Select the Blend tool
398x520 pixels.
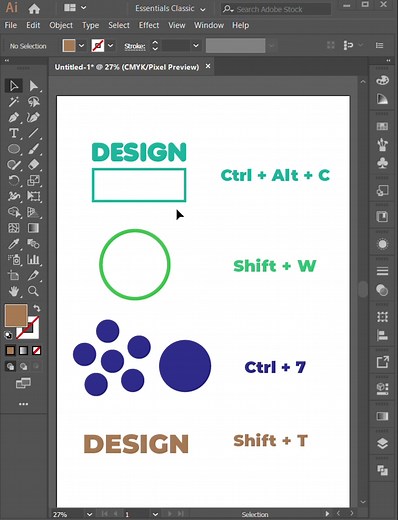point(33,244)
